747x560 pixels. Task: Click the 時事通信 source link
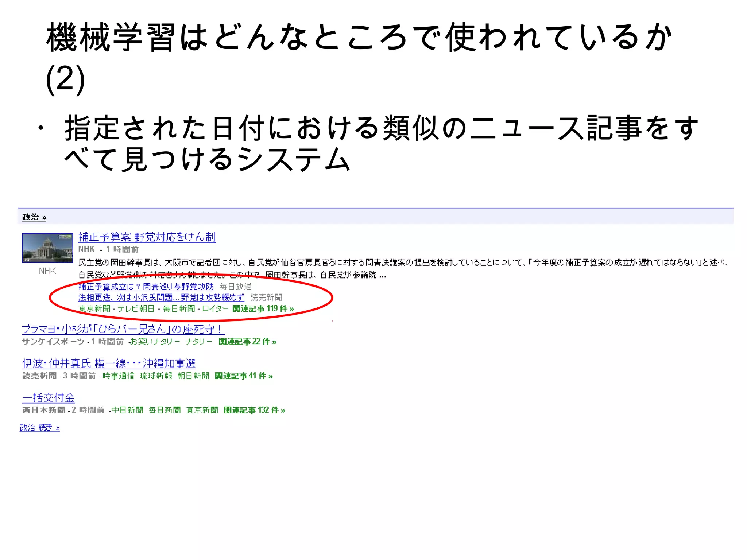point(118,376)
